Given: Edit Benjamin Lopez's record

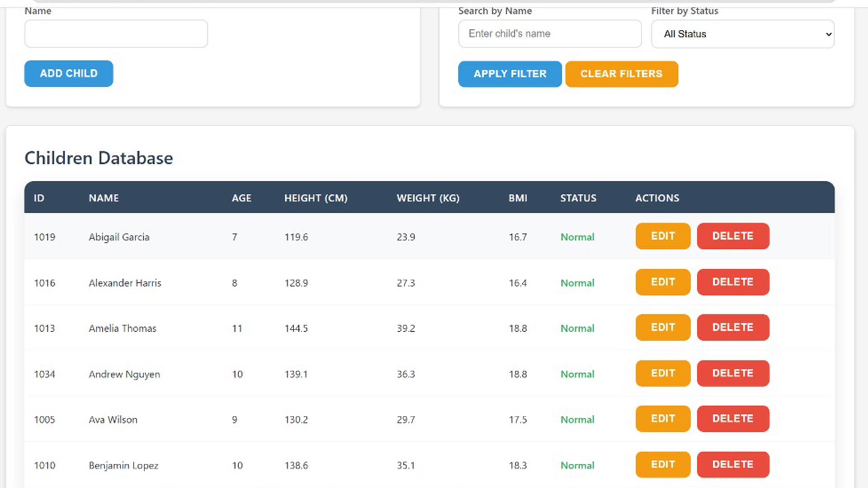Looking at the screenshot, I should [663, 465].
